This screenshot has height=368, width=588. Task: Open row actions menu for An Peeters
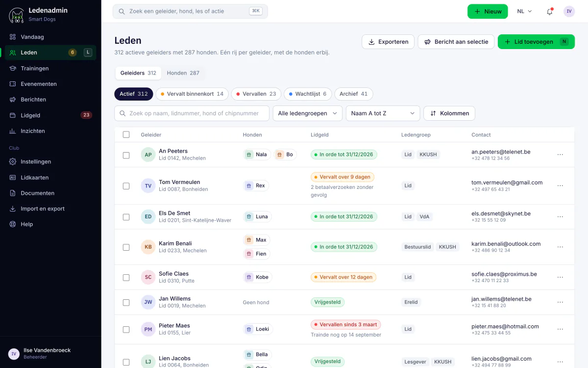point(560,155)
